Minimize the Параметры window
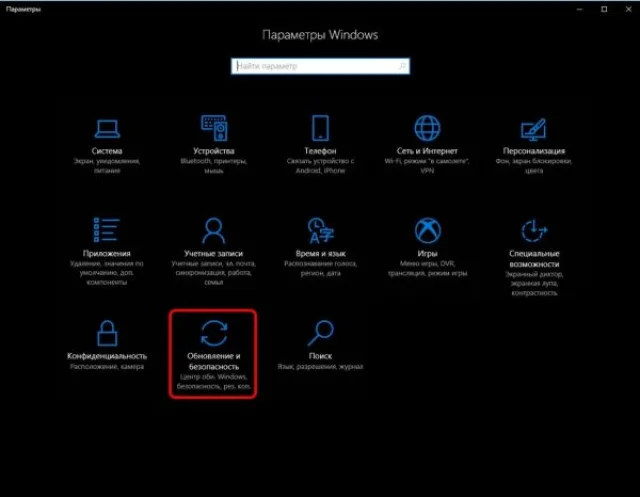This screenshot has width=640, height=497. point(580,9)
